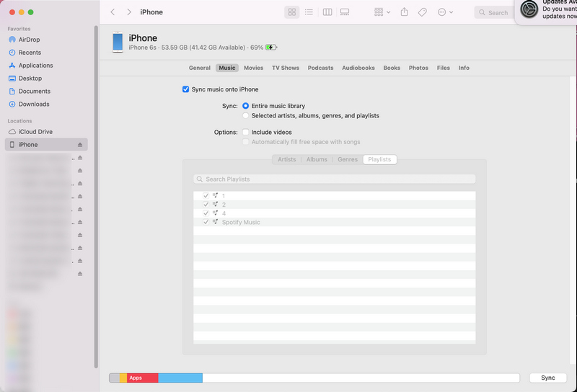Screen dimensions: 577x392
Task: Click the selected Music tab
Action: point(227,68)
